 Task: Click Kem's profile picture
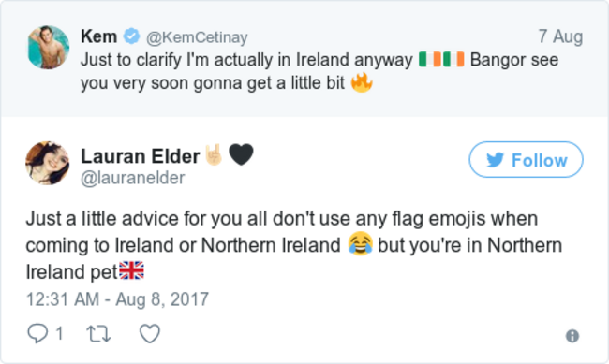click(x=49, y=48)
